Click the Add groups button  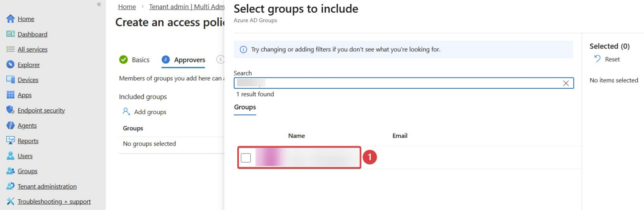click(x=144, y=112)
